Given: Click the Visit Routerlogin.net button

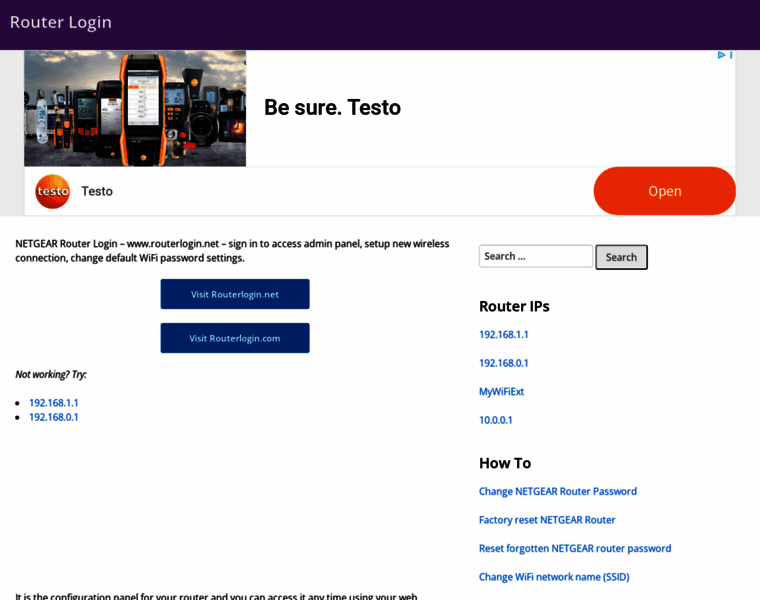Looking at the screenshot, I should coord(235,294).
